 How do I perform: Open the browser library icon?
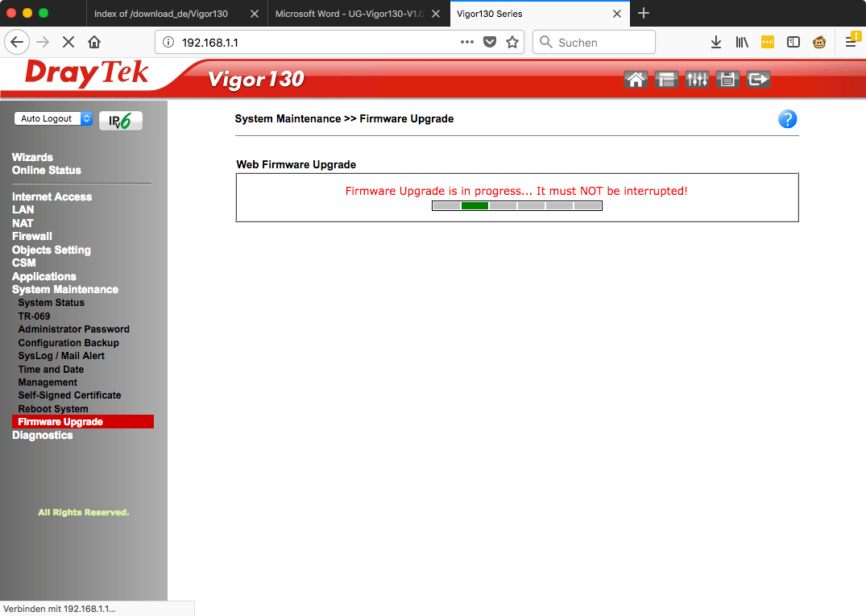tap(742, 42)
